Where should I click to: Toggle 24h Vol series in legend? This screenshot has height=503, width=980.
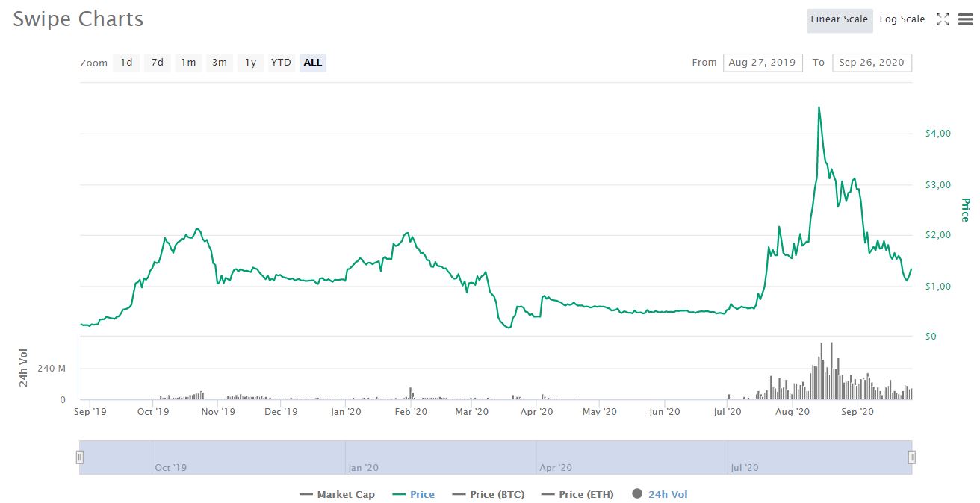[x=660, y=494]
